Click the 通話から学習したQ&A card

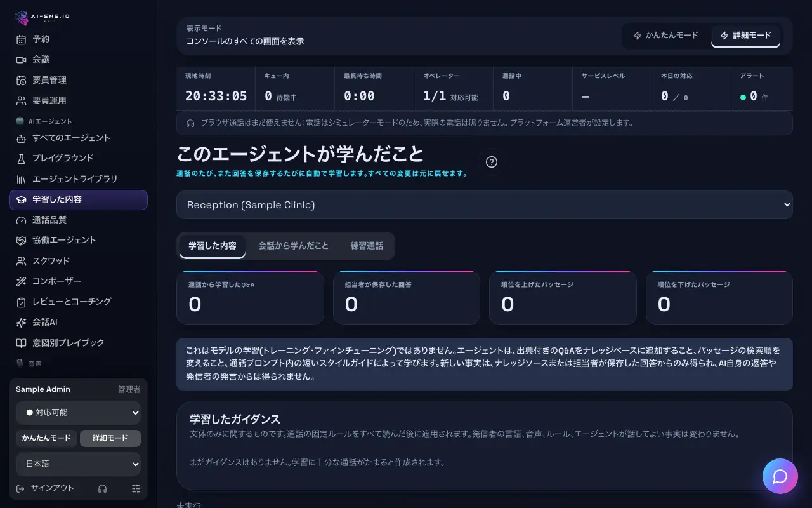coord(250,298)
